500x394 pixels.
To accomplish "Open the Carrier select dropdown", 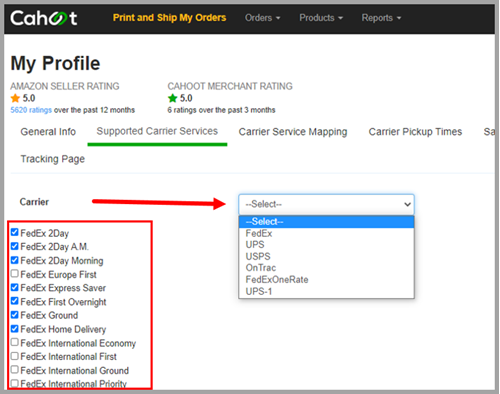I will tap(326, 204).
